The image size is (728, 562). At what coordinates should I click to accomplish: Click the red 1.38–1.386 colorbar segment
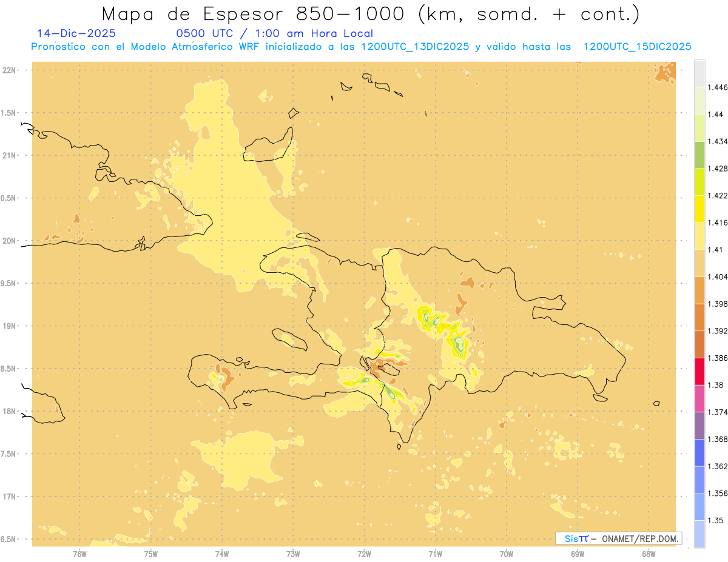click(699, 372)
